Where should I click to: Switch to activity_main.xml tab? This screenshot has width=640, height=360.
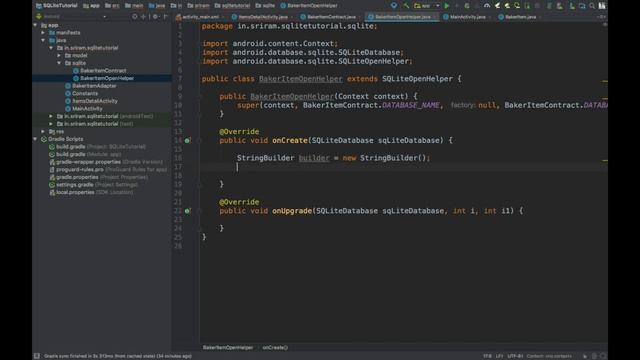click(x=200, y=17)
